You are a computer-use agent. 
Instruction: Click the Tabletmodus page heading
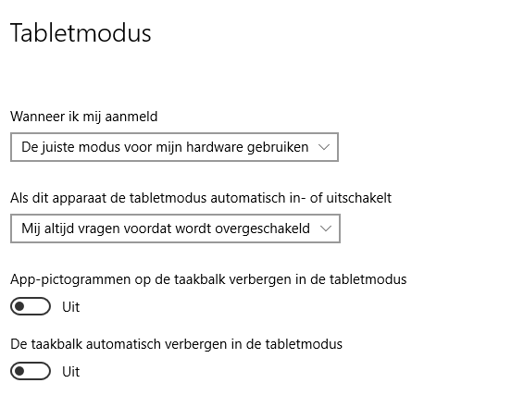[x=81, y=33]
